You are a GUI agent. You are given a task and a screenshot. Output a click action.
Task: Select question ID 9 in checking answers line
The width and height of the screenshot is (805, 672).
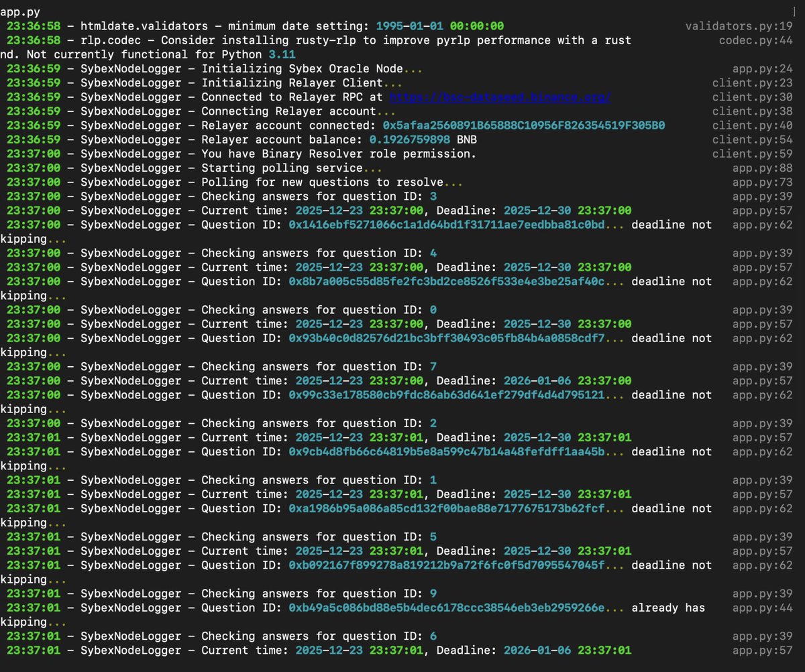coord(433,594)
